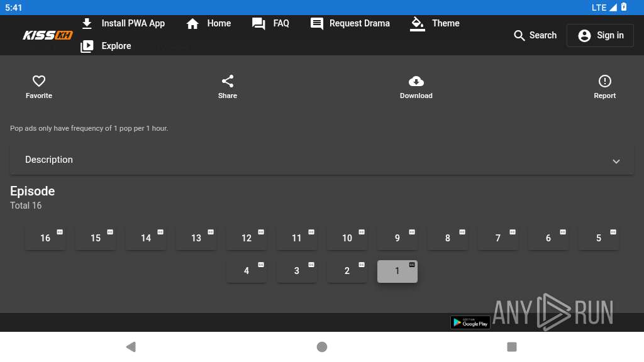
Task: Click the Favorite label
Action: coord(39,96)
